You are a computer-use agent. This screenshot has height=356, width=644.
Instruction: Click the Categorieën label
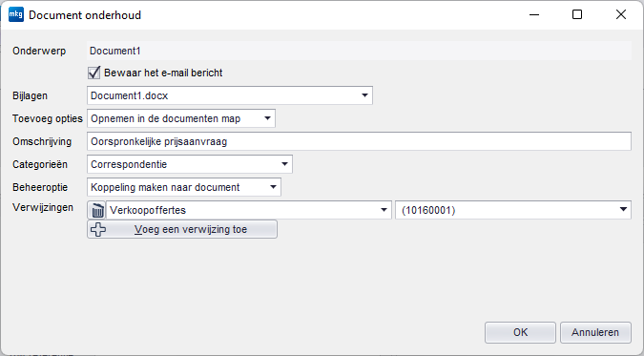[40, 164]
